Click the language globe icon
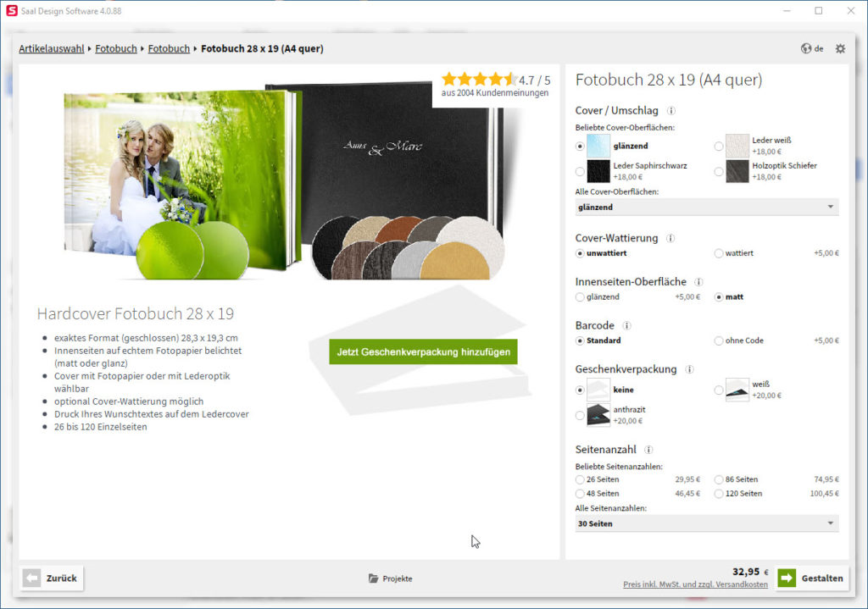868x609 pixels. (x=805, y=48)
